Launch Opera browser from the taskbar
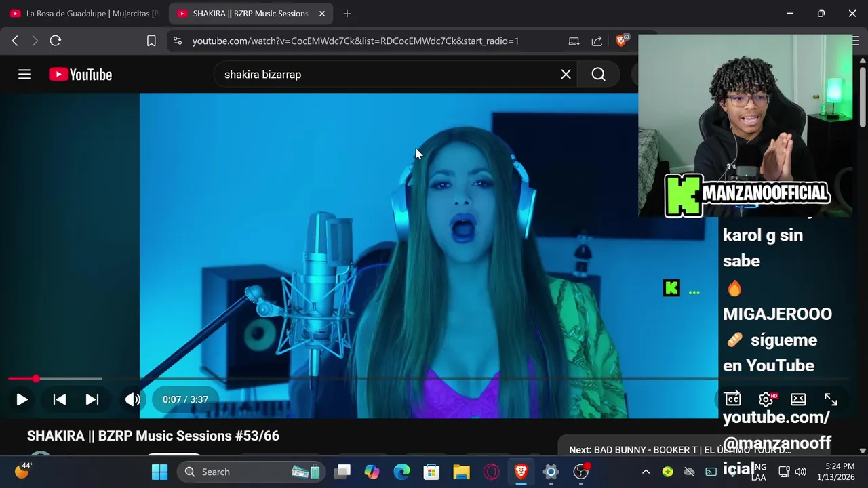Screen dimensions: 868x488 [491, 472]
